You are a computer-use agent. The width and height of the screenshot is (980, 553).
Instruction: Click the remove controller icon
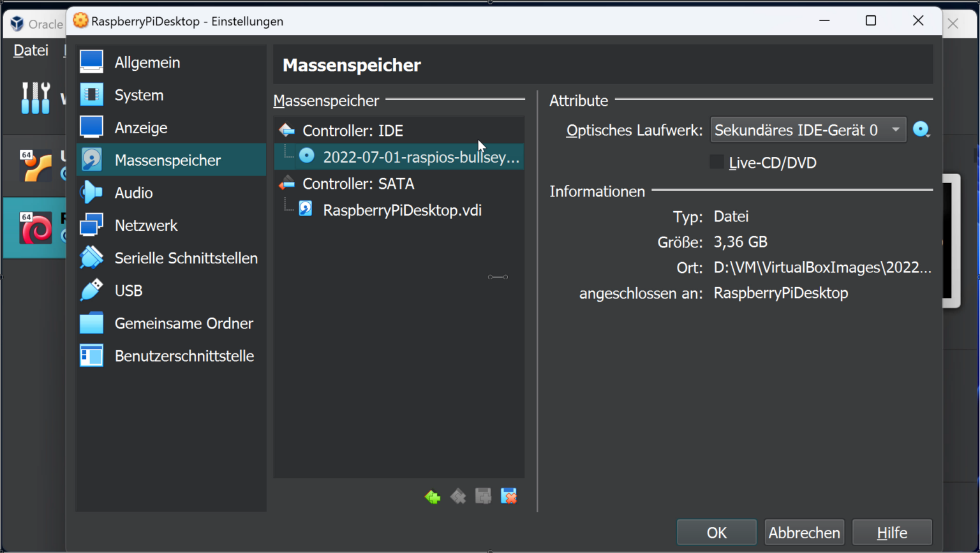click(x=458, y=496)
